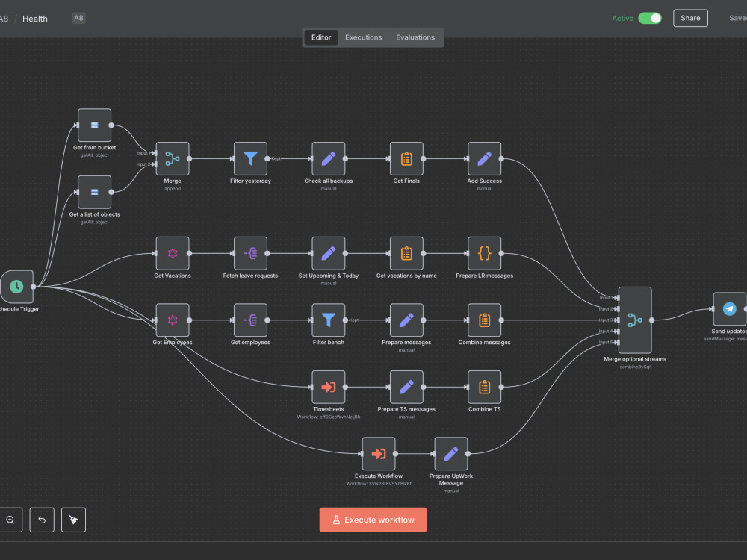Viewport: 747px width, 560px height.
Task: Select the Add Success node
Action: [485, 158]
